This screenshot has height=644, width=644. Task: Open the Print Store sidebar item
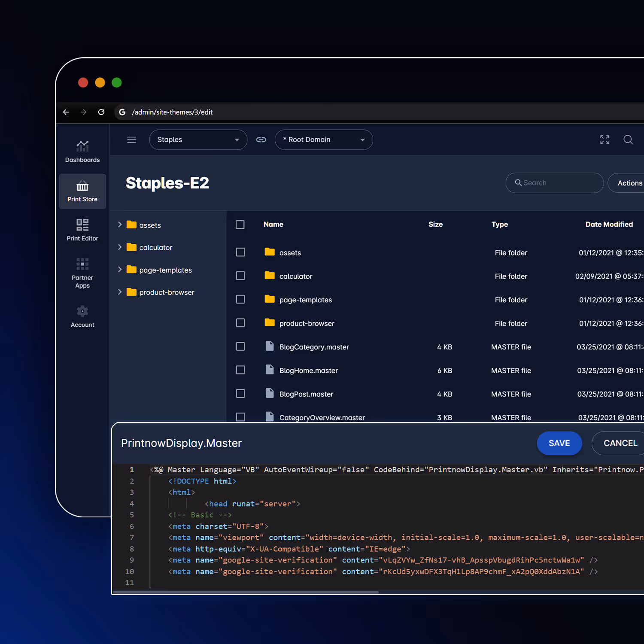(82, 191)
